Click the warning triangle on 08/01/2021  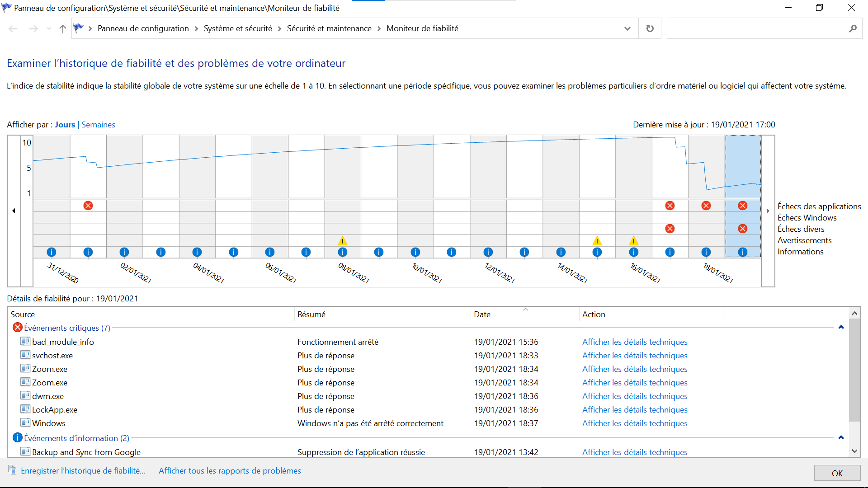pos(343,240)
